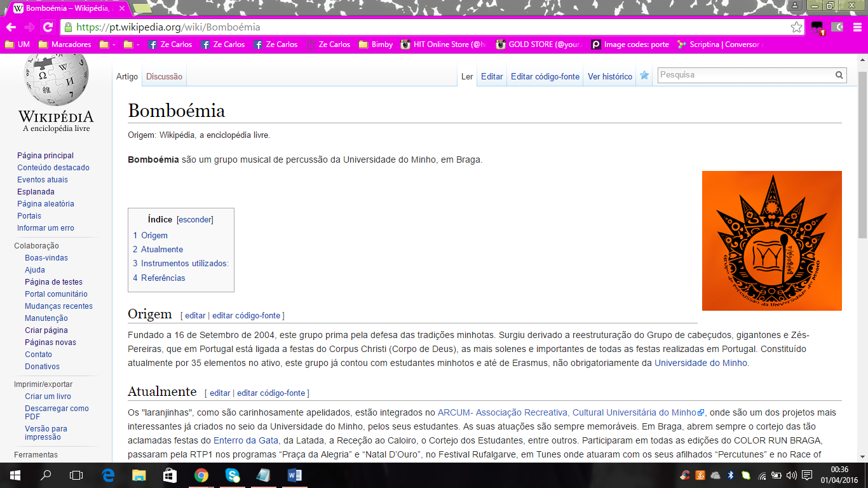Screen dimensions: 868x488
Task: Click the orange Bomboémia logo image
Action: [771, 241]
